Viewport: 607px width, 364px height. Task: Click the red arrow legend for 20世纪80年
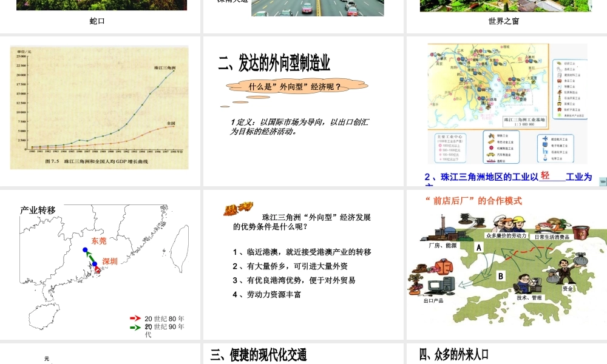(x=135, y=318)
